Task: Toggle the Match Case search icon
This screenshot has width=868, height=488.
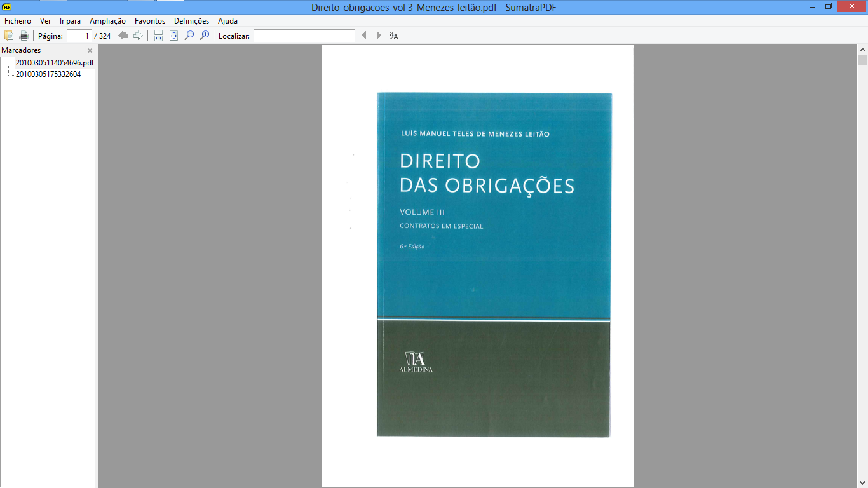Action: point(394,36)
